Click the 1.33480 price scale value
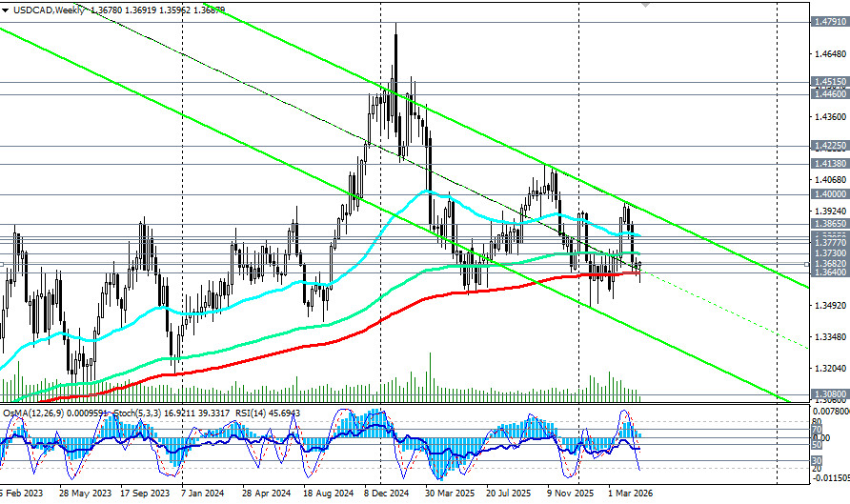Screen dimensions: 850x504 831,336
